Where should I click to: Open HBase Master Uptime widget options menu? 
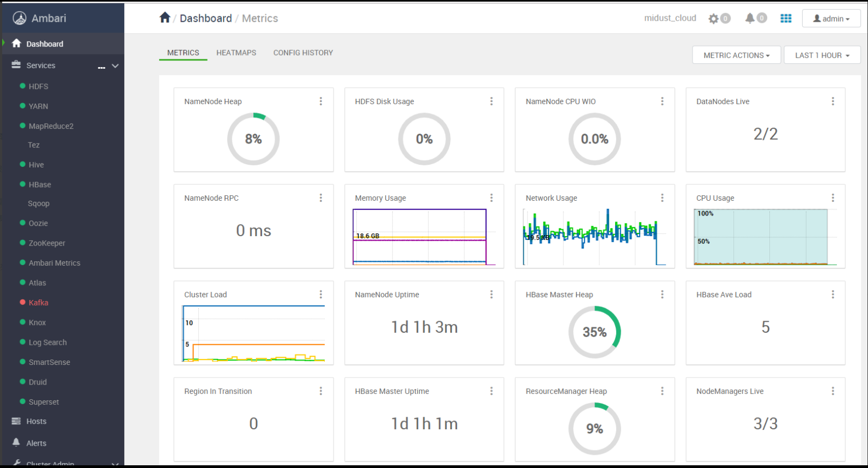click(491, 391)
